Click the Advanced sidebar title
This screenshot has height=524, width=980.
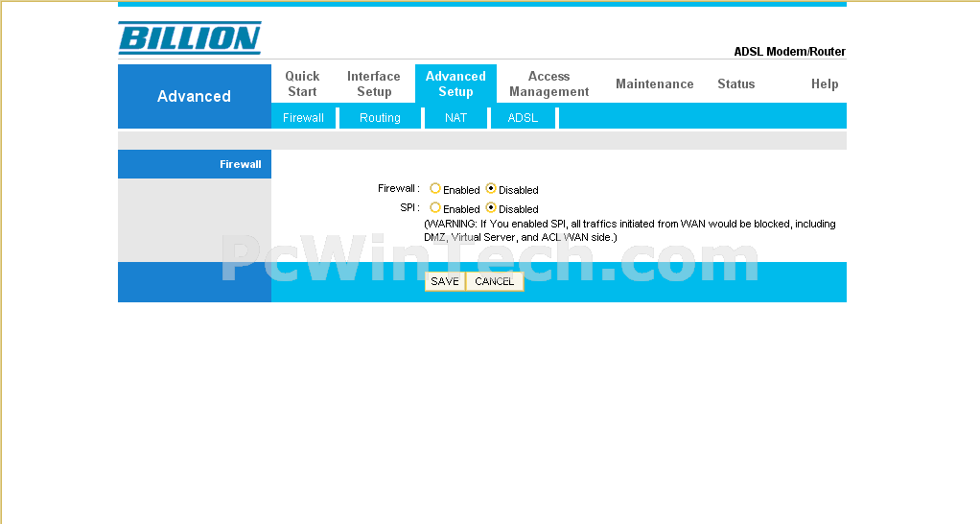pyautogui.click(x=194, y=96)
